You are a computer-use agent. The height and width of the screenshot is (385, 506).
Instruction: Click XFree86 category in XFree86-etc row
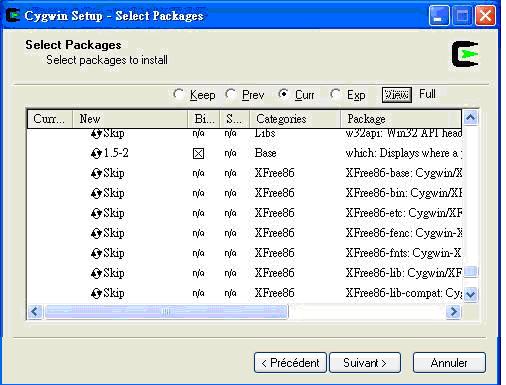coord(275,213)
